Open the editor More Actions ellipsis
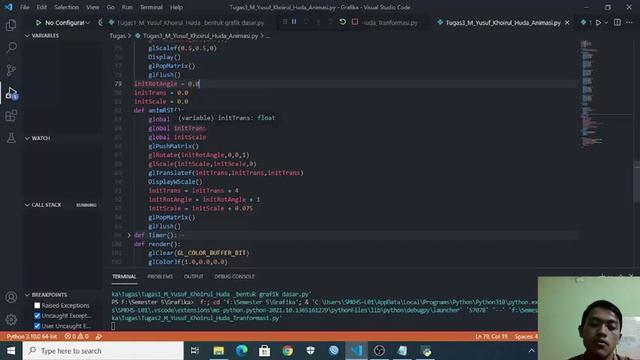Viewport: 640px width, 360px height. [630, 23]
